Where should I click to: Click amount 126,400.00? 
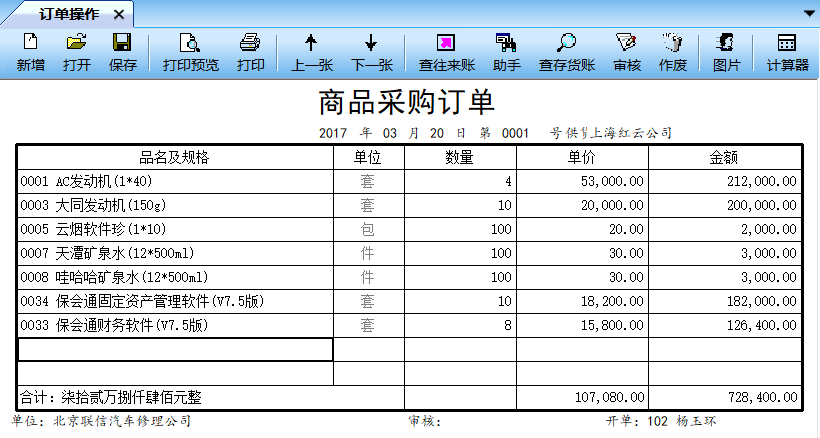pos(725,326)
